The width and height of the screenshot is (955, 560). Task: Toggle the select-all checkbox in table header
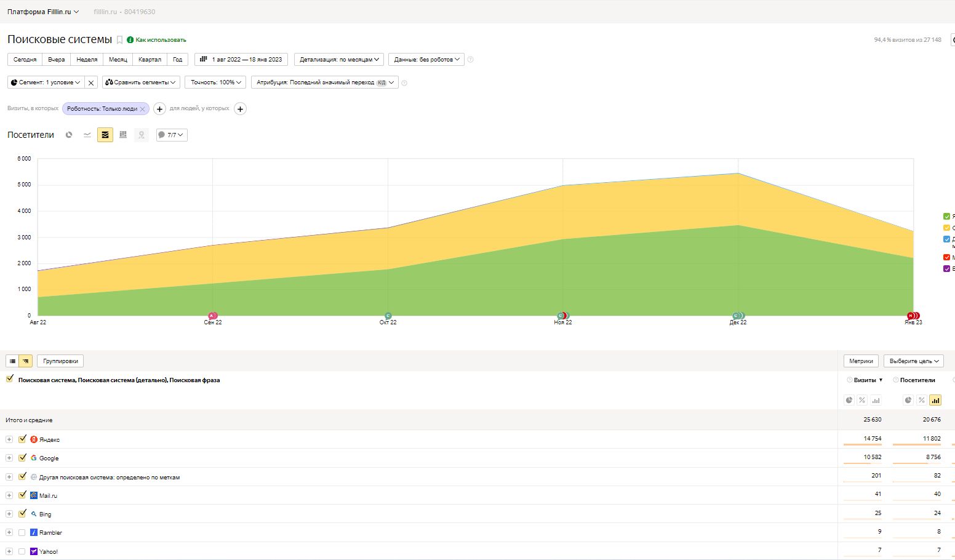(x=9, y=379)
